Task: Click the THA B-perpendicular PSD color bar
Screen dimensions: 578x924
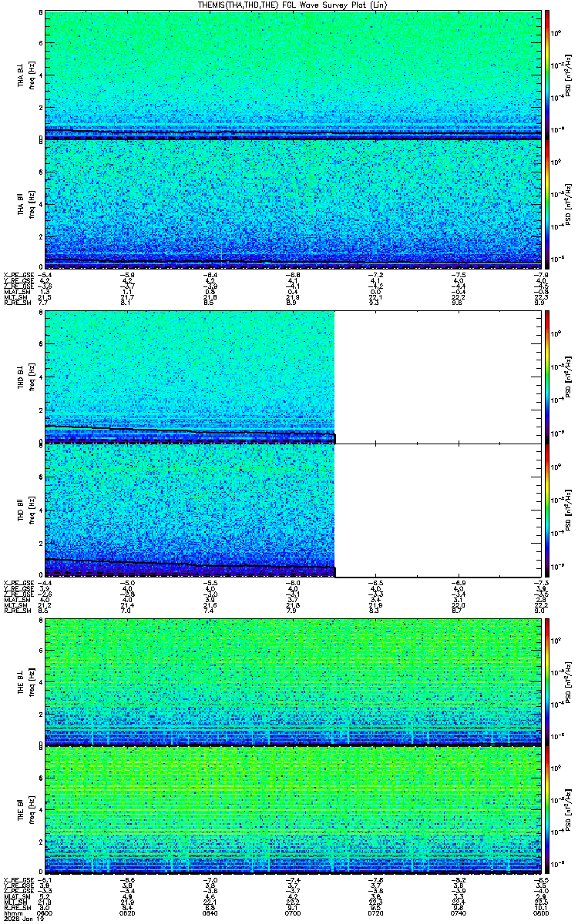Action: 547,75
